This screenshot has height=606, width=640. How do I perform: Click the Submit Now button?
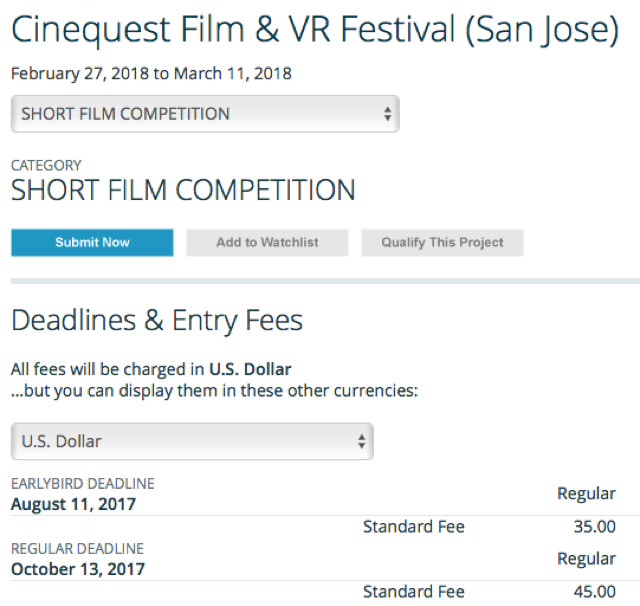click(92, 243)
